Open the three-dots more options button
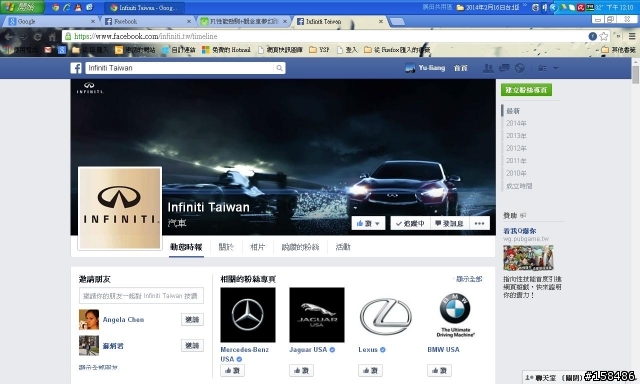Image resolution: width=640 pixels, height=384 pixels. point(480,223)
